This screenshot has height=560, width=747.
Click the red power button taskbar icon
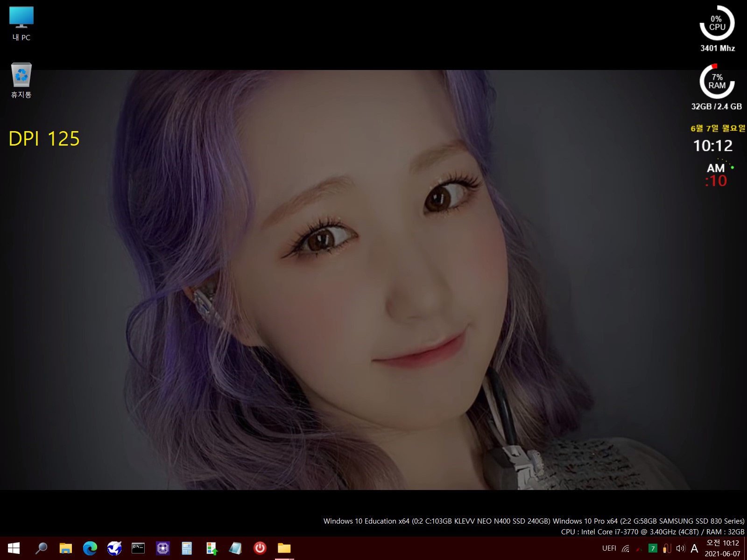click(260, 548)
